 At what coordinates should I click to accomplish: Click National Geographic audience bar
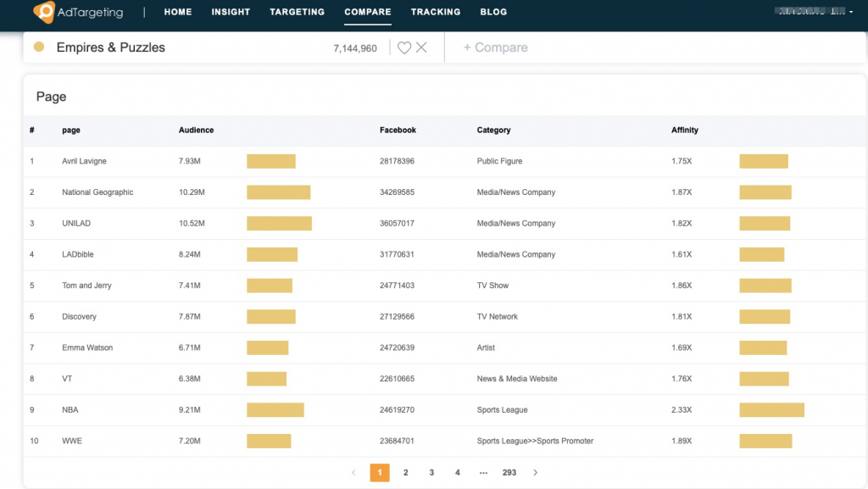point(278,192)
